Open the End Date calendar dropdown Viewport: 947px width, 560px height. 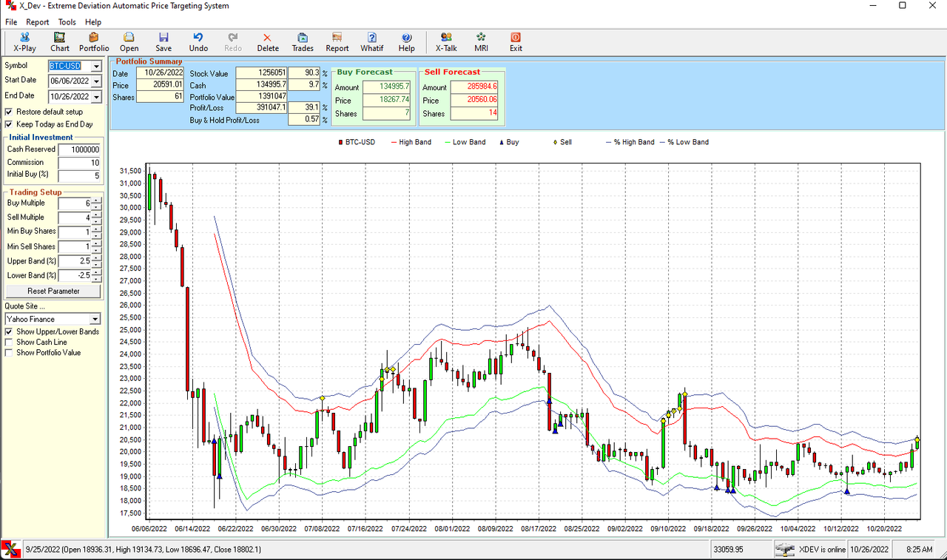point(96,97)
